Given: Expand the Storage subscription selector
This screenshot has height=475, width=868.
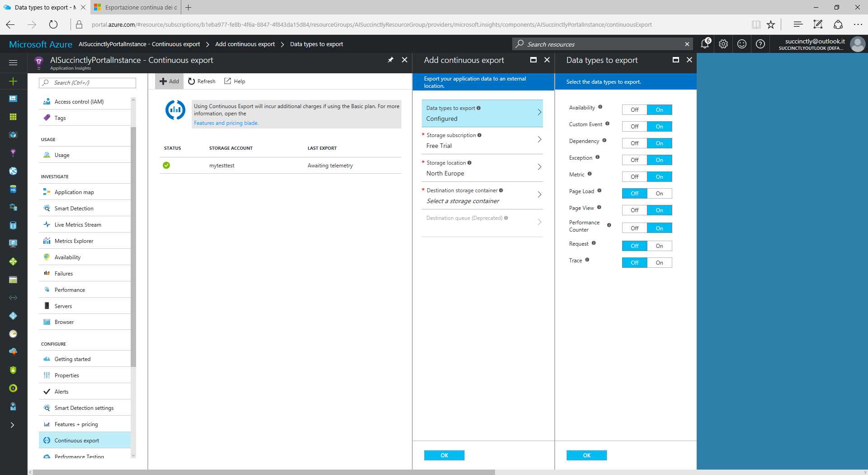Looking at the screenshot, I should (x=482, y=140).
